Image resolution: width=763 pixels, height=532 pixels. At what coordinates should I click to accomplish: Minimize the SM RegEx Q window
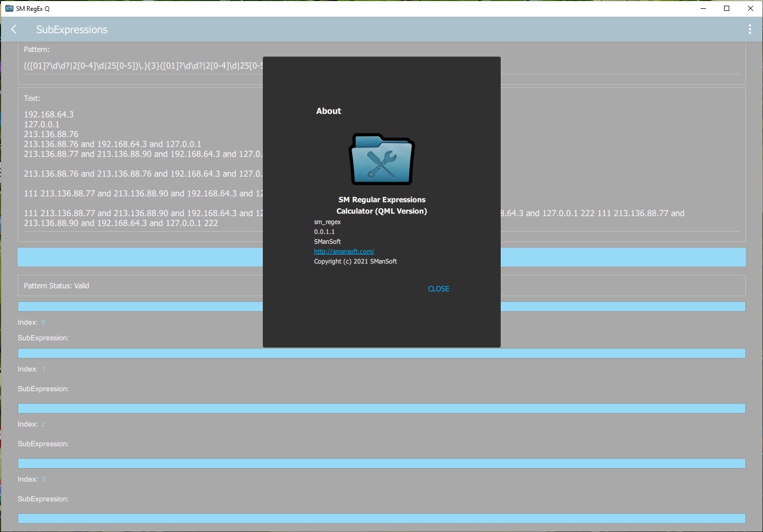703,8
